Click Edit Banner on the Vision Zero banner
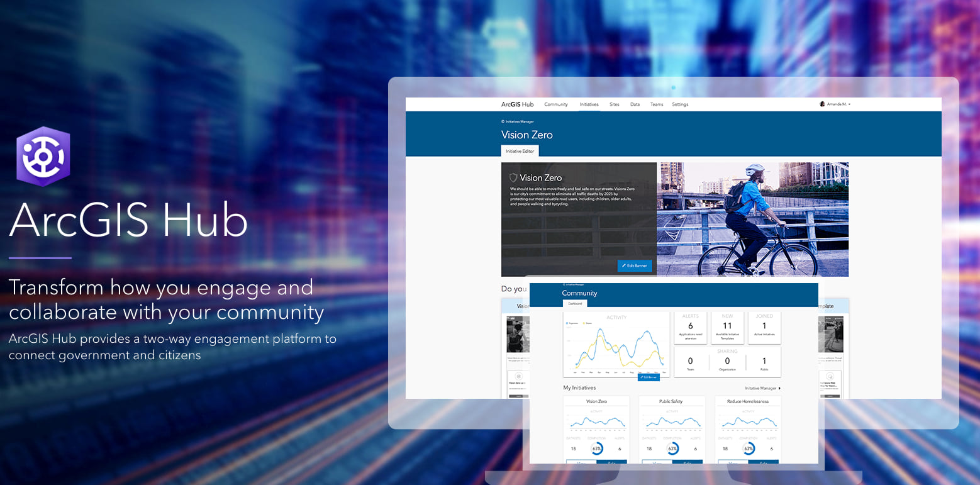Screen dimensions: 980x485 coord(635,265)
